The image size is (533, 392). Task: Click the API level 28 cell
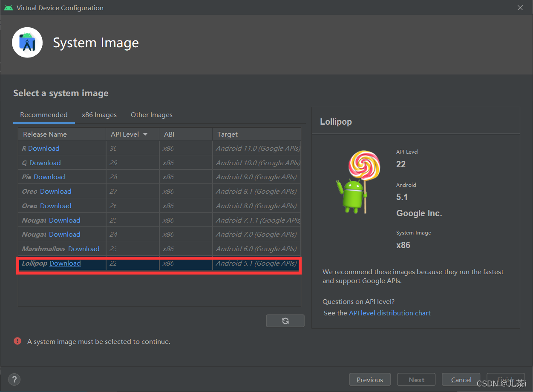point(133,177)
